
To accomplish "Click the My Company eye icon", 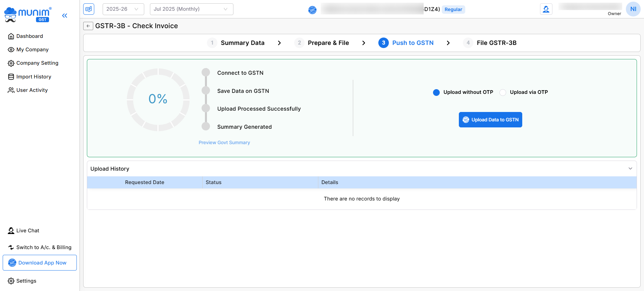I will pos(11,50).
